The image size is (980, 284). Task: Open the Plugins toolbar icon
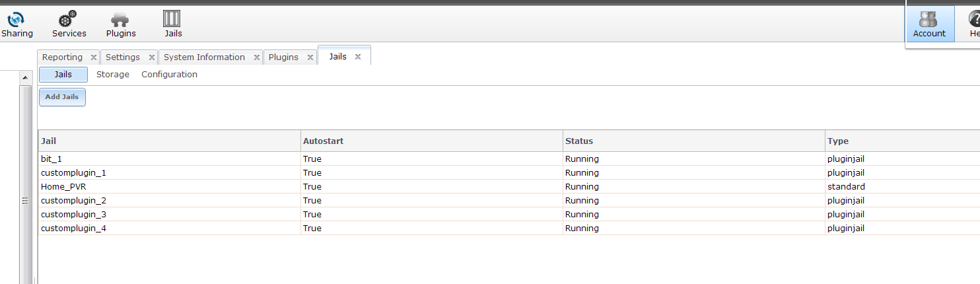point(120,20)
